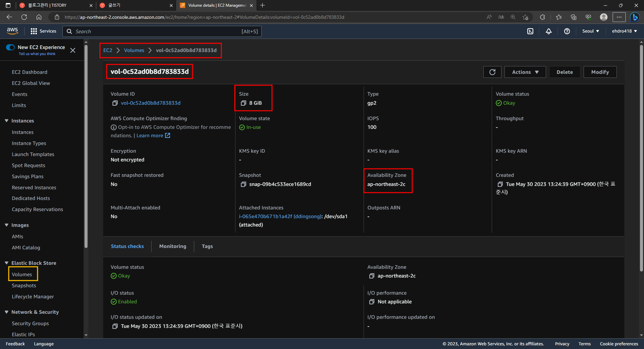The image size is (644, 349).
Task: Open browser collections icon
Action: coord(574,17)
